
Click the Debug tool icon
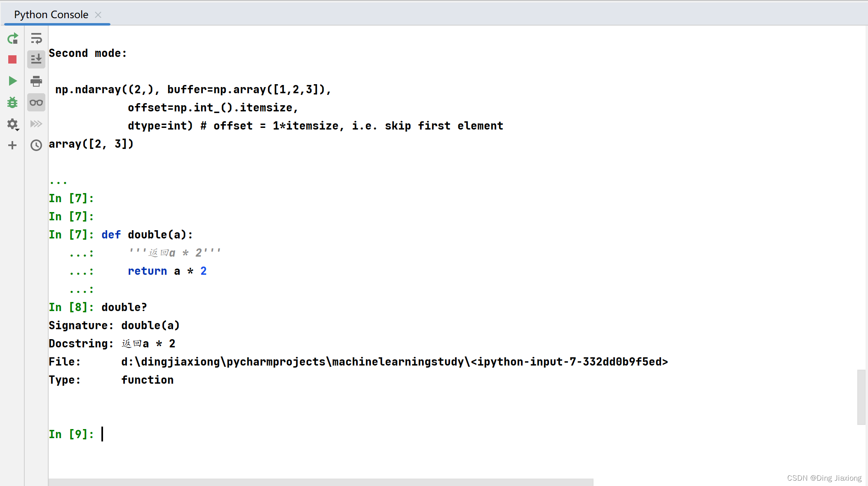pyautogui.click(x=12, y=103)
